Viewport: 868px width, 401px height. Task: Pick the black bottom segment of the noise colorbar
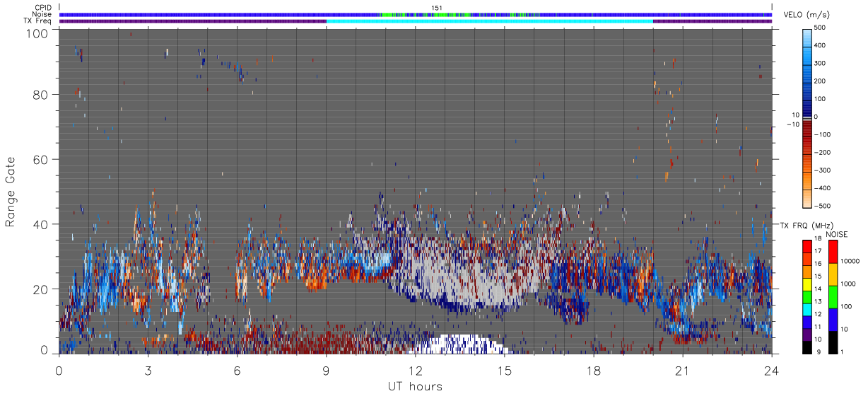pos(833,342)
